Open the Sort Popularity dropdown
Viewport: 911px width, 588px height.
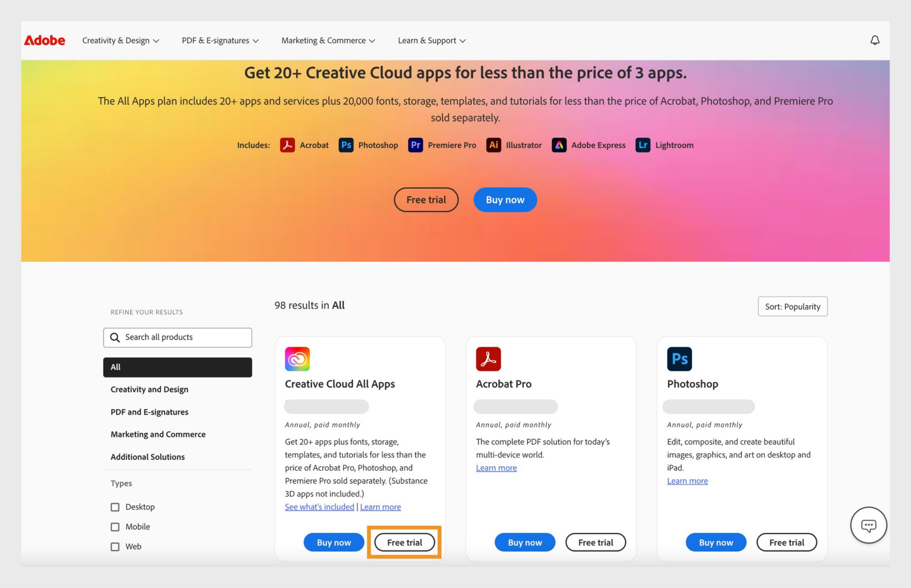[792, 306]
